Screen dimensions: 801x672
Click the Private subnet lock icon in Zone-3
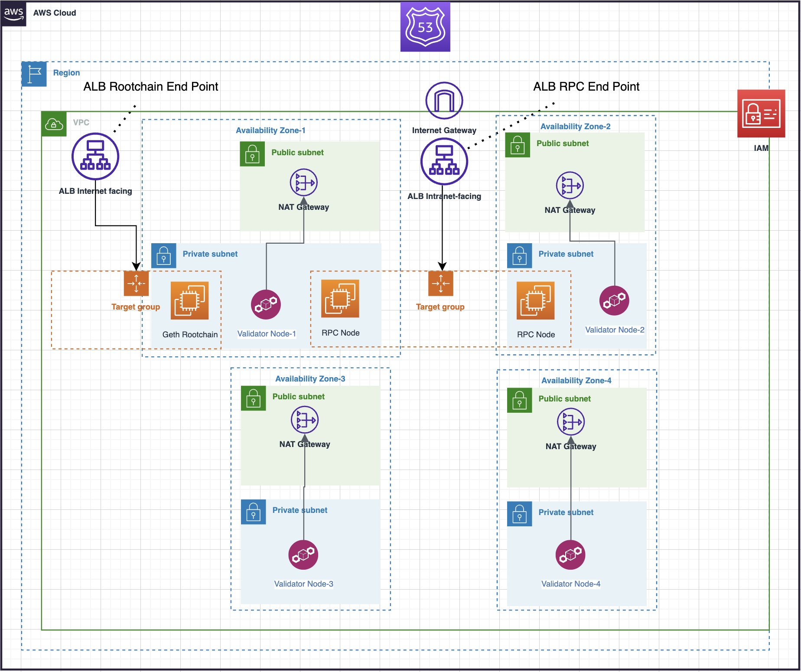pos(254,512)
